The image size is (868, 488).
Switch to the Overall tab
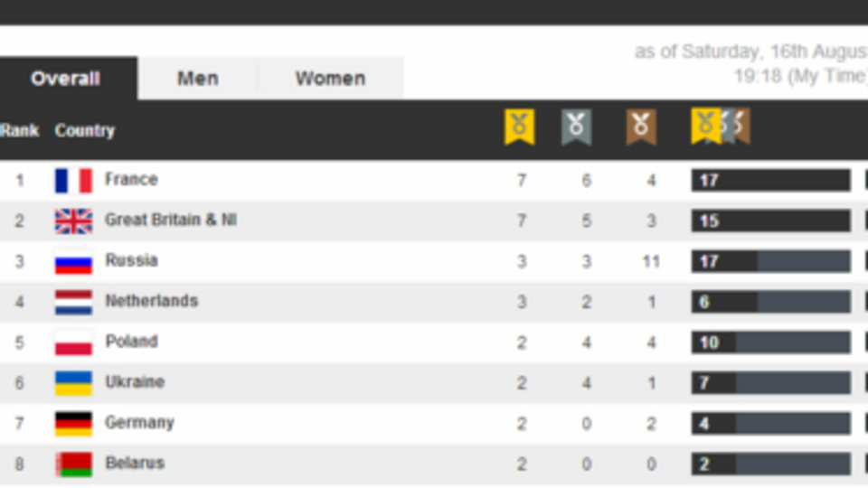pyautogui.click(x=65, y=79)
